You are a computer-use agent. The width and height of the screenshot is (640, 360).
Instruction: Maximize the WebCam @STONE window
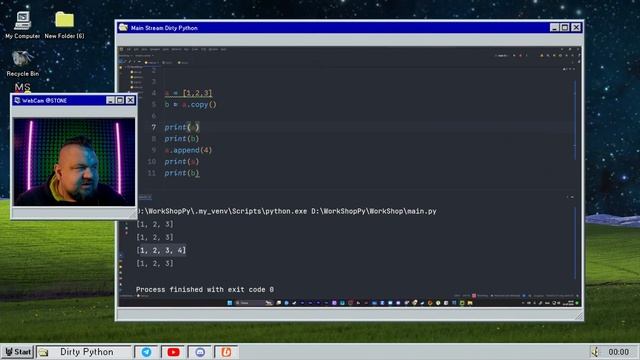[120, 100]
